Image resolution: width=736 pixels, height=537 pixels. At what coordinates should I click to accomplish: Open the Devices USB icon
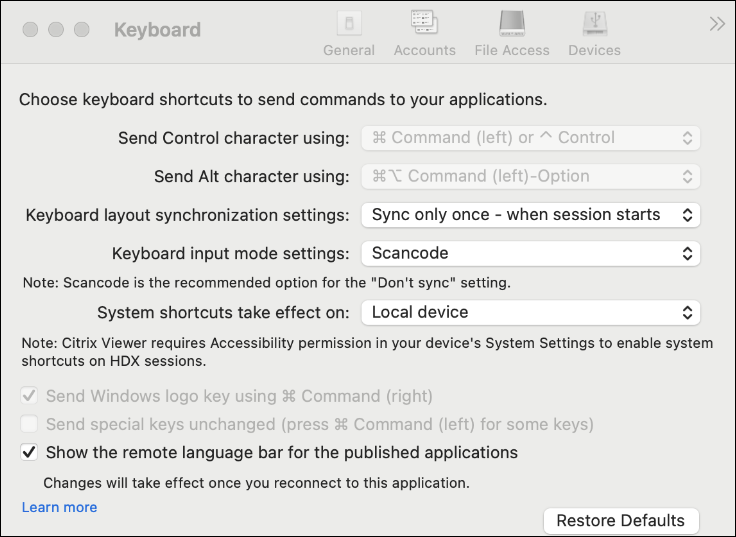(x=594, y=23)
